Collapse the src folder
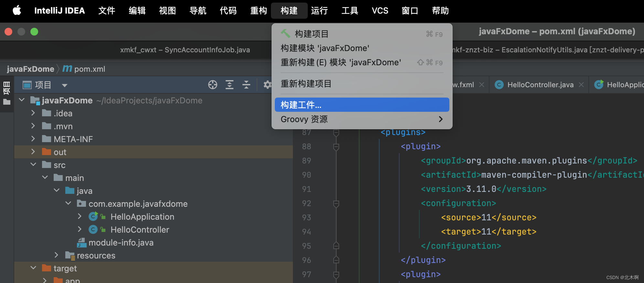This screenshot has width=644, height=283. tap(33, 164)
